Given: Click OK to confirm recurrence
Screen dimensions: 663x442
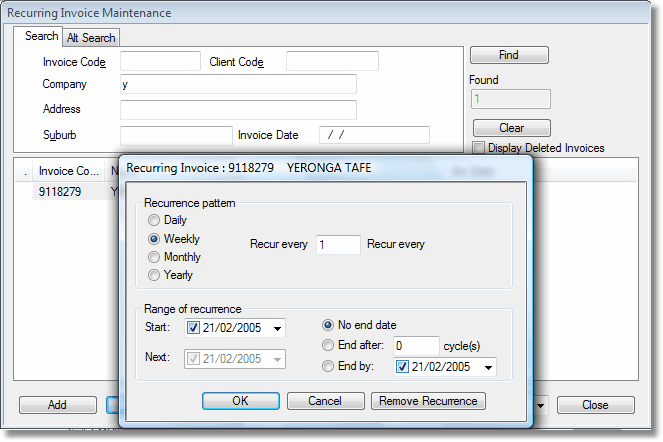Looking at the screenshot, I should pyautogui.click(x=240, y=401).
